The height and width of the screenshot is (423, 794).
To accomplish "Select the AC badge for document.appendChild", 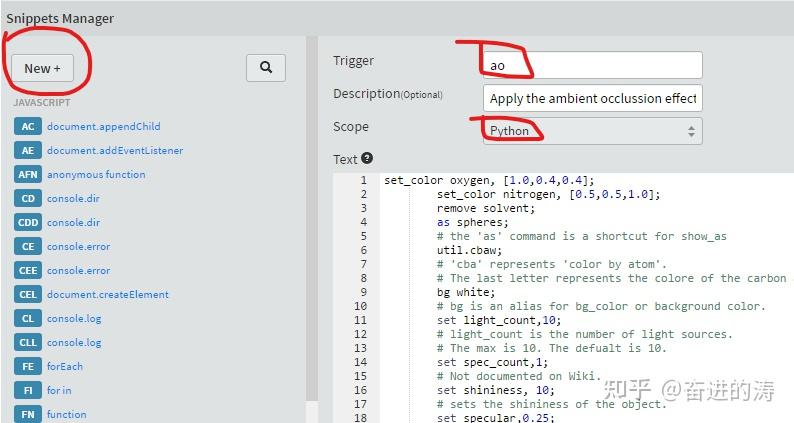I will coord(28,127).
